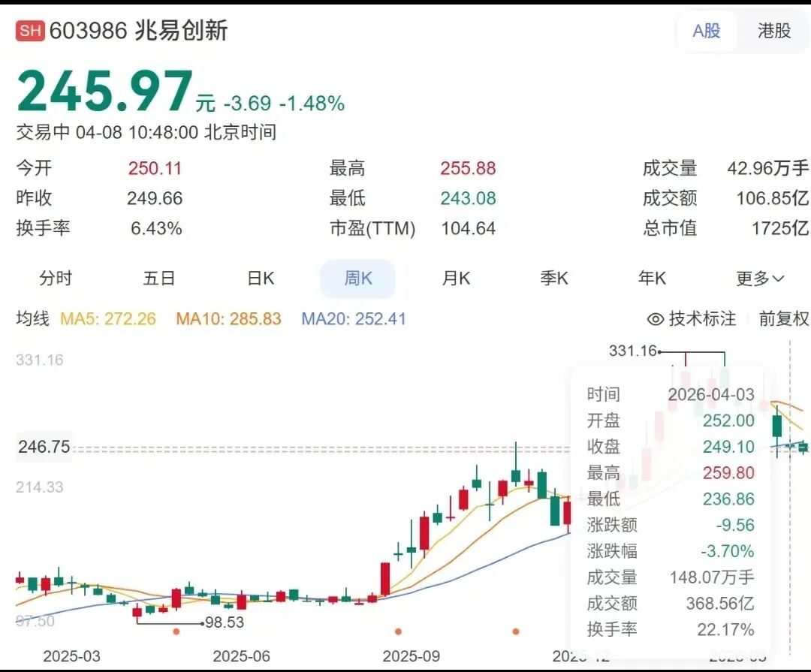Open the 日K chart view
The height and width of the screenshot is (672, 811).
(261, 279)
